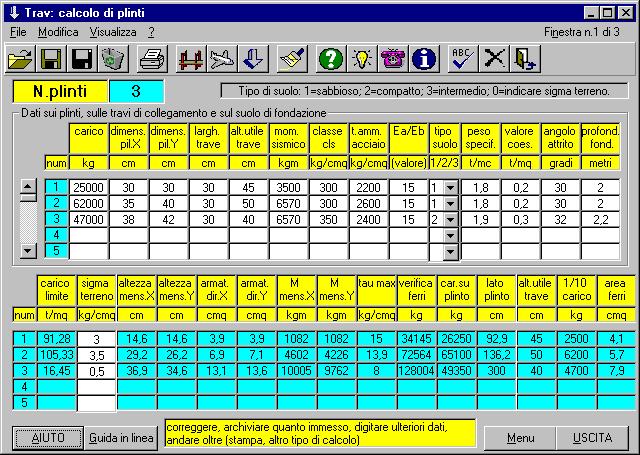This screenshot has width=640, height=455.
Task: Click the light bulb hint icon
Action: point(362,59)
